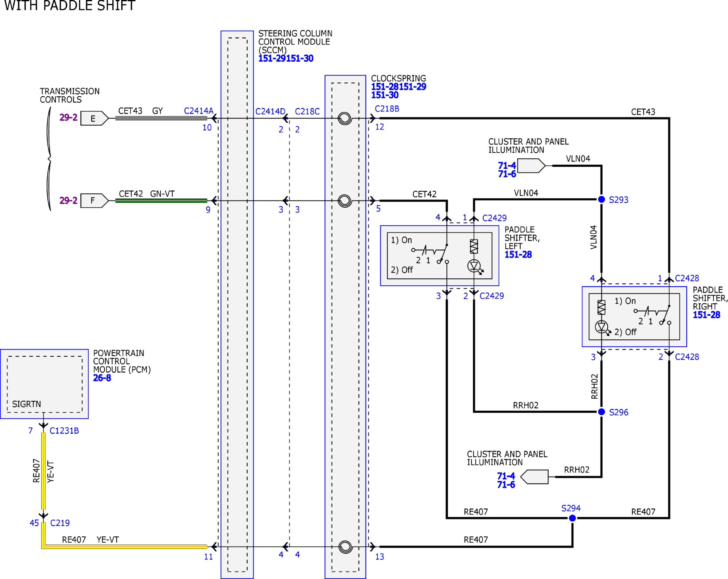Screen dimensions: 728x579
Task: Follow the 71-4 link beside the VLN04 arrow
Action: point(507,166)
